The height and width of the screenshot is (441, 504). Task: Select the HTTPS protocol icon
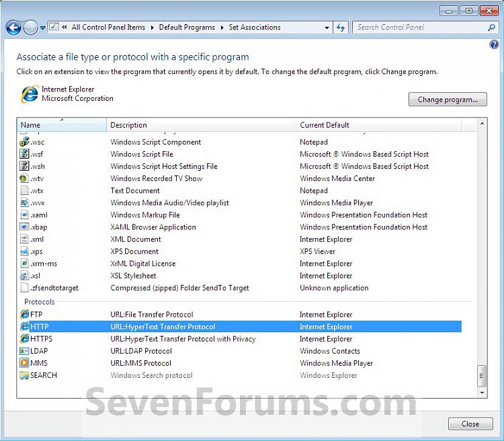click(24, 339)
